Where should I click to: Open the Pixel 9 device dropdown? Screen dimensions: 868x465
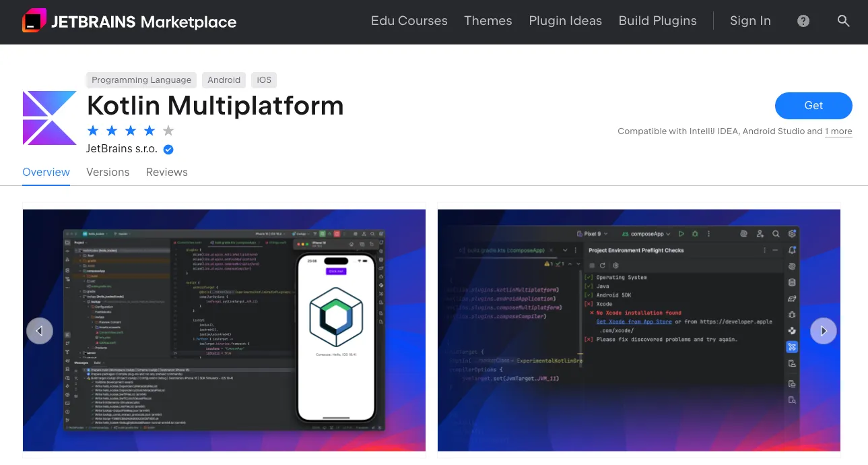click(593, 234)
